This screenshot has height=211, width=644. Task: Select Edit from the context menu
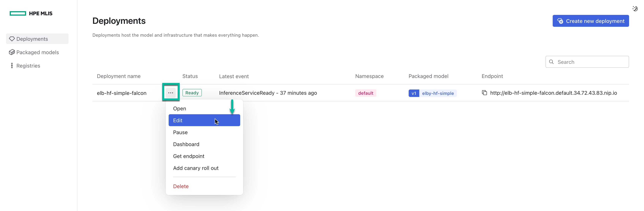[204, 120]
